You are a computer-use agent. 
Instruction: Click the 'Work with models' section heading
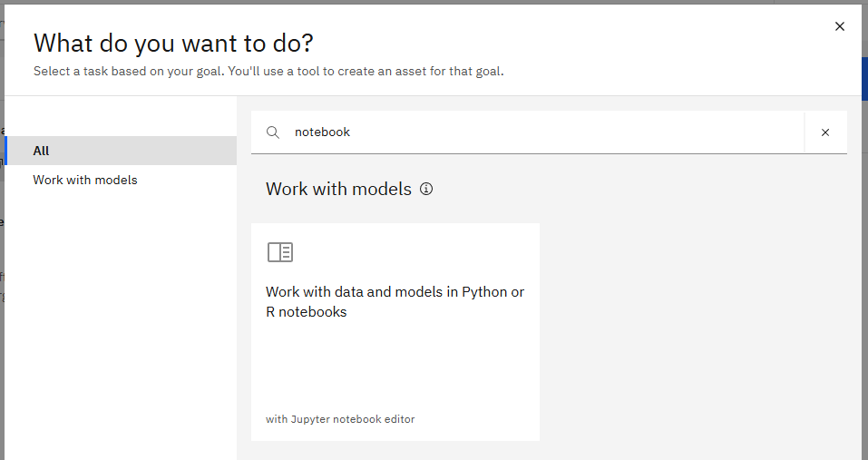339,190
